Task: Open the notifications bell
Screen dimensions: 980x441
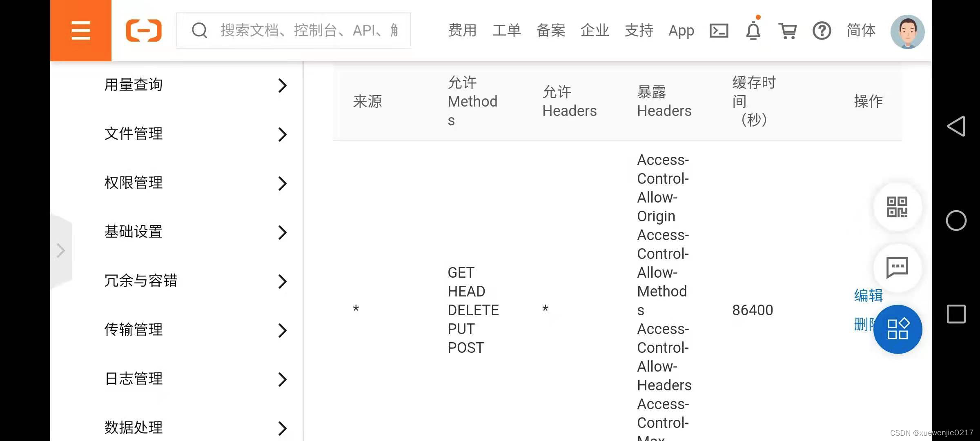Action: point(753,31)
